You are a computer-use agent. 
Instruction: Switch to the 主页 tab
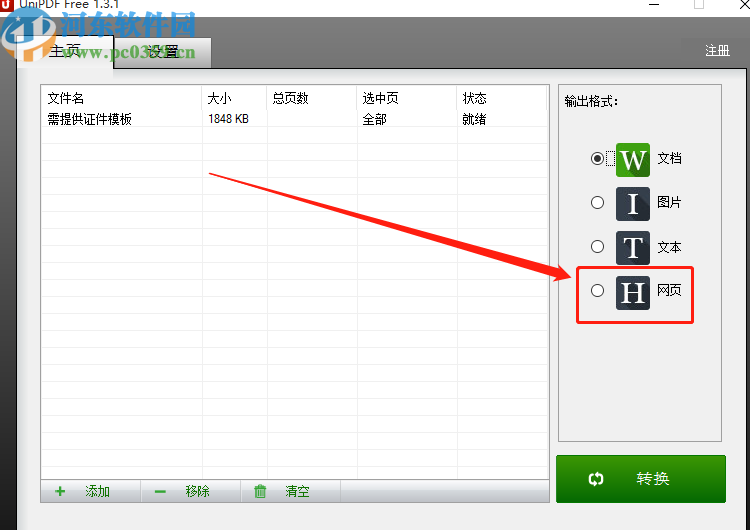[65, 51]
